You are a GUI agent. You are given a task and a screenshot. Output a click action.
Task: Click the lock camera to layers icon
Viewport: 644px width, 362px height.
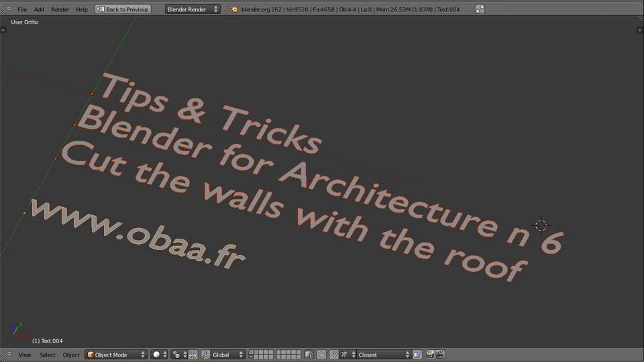[309, 355]
